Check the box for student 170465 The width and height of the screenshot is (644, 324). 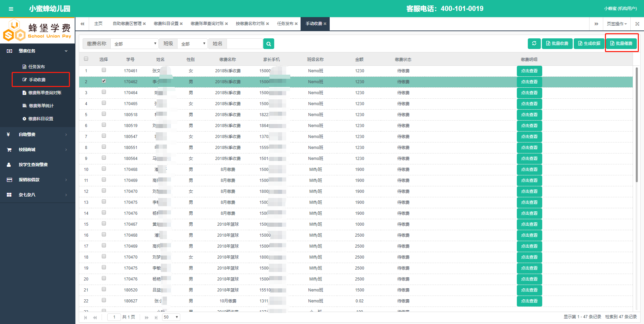coord(104,103)
